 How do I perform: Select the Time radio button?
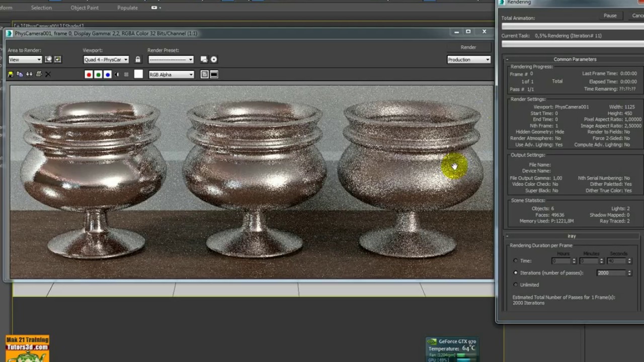tap(515, 260)
